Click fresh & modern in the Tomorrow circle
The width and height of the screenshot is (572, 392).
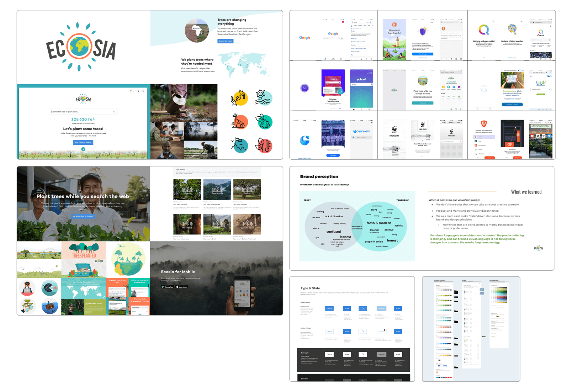coord(379,223)
